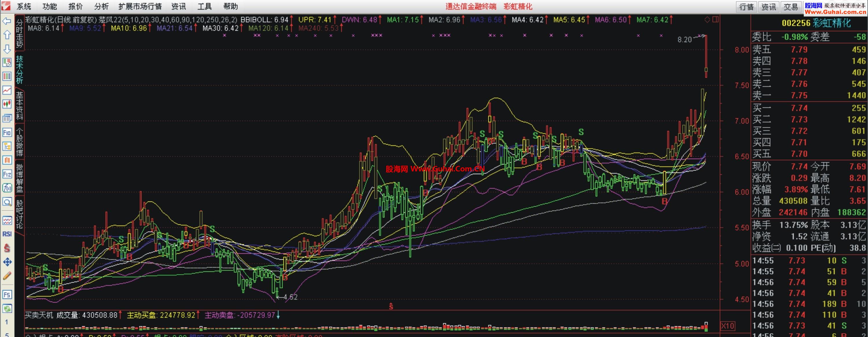Click the green refresh icon in sidebar
Screen dimensions: 868x337
7,308
